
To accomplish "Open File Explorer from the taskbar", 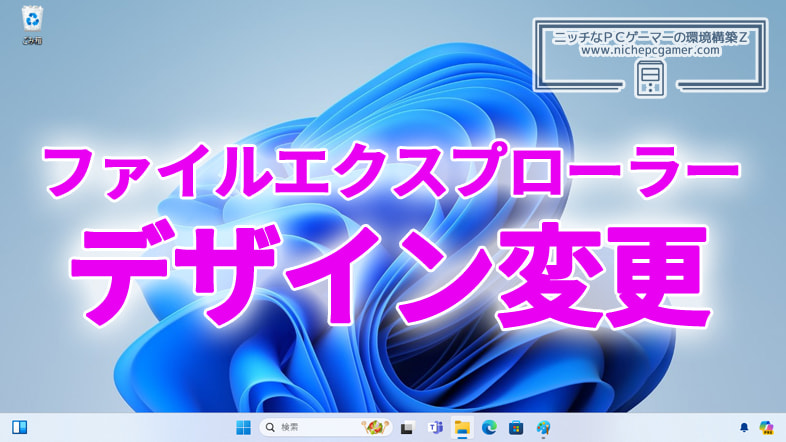I will click(462, 427).
